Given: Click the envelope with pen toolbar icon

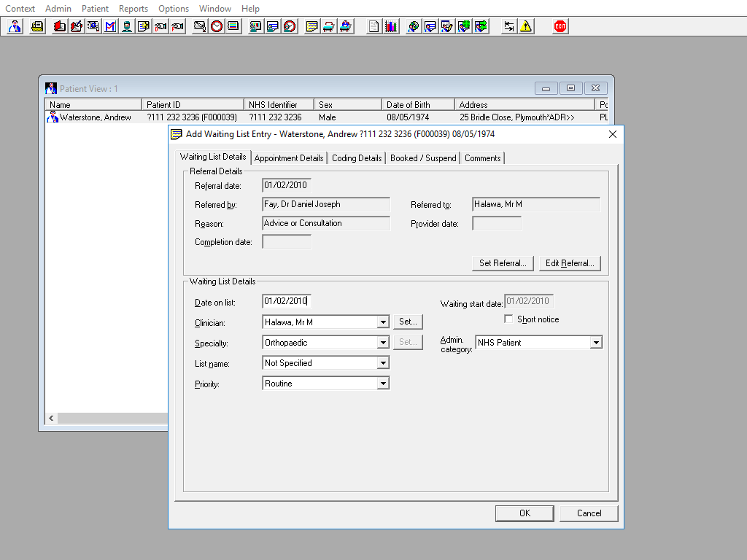Looking at the screenshot, I should (200, 26).
